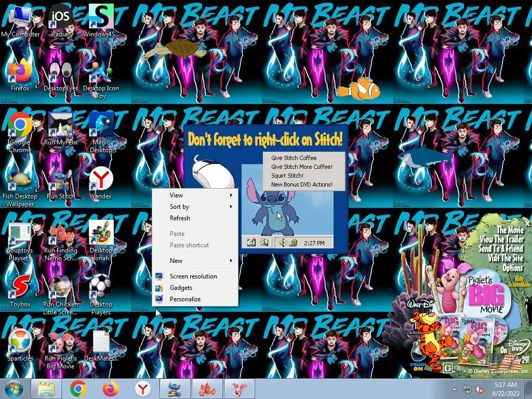Launch Run Chicken Little Screensaver shortcut

[60, 295]
